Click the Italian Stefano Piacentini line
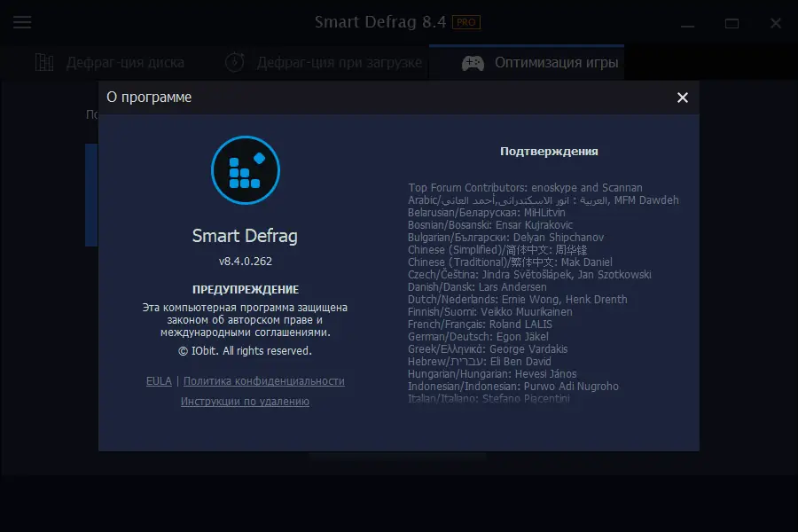798x532 pixels. (489, 398)
